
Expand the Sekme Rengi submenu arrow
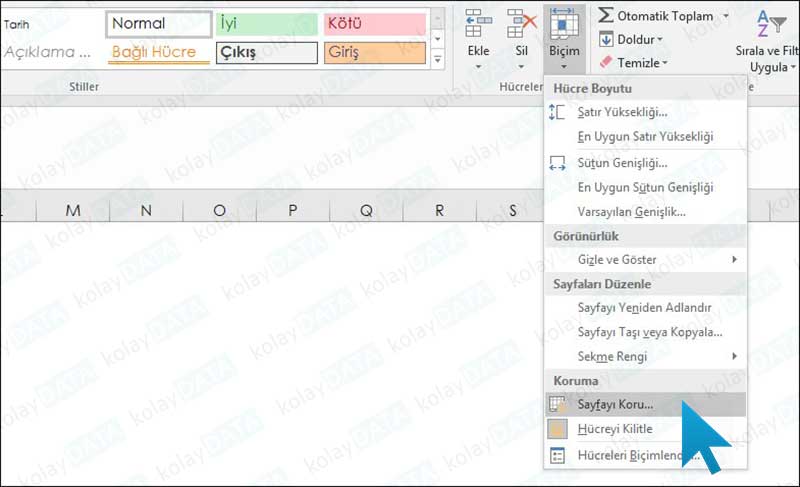734,356
